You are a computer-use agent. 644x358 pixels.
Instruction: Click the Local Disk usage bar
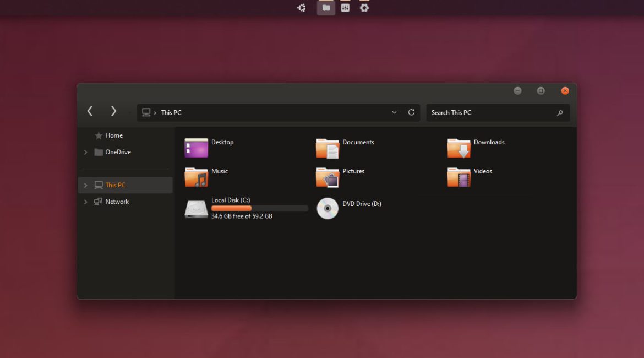260,208
